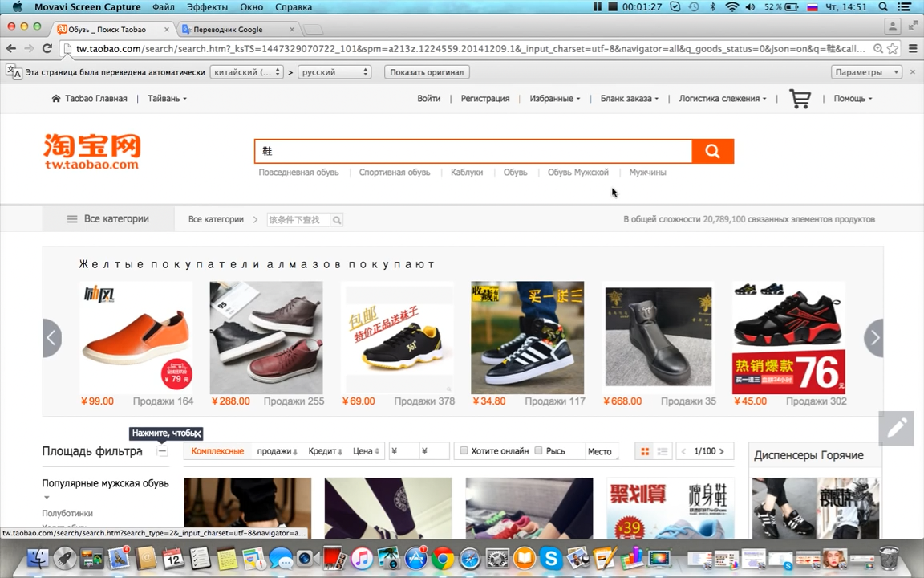This screenshot has width=924, height=578.
Task: Click the zoom magnifier icon in address bar
Action: tap(878, 48)
